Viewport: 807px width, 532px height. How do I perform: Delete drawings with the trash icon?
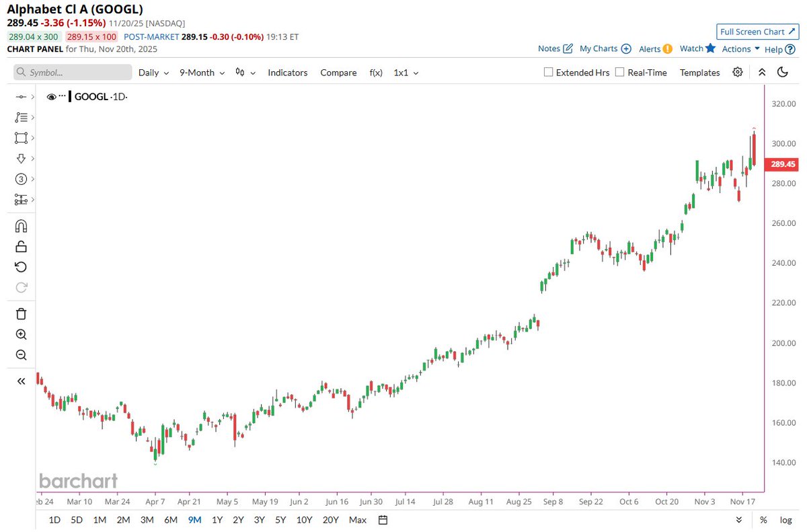(21, 313)
